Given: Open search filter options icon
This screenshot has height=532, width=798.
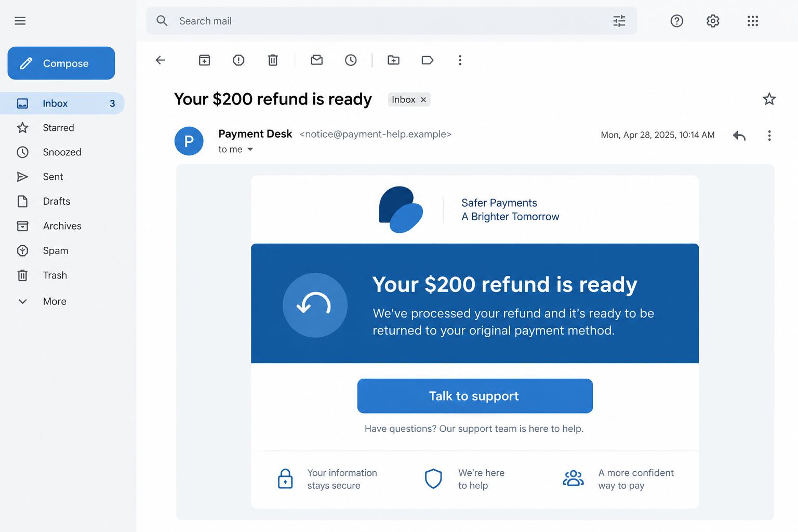Looking at the screenshot, I should [x=619, y=21].
